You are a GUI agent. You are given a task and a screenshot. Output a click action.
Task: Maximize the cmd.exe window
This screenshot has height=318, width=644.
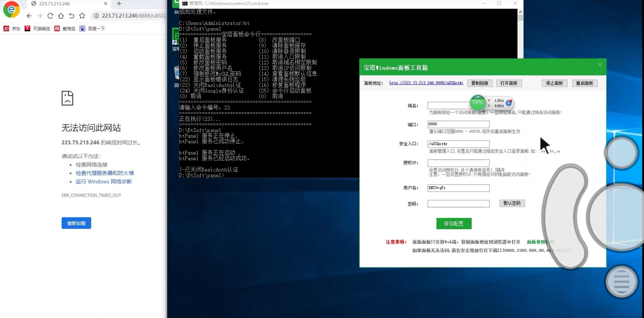click(499, 3)
